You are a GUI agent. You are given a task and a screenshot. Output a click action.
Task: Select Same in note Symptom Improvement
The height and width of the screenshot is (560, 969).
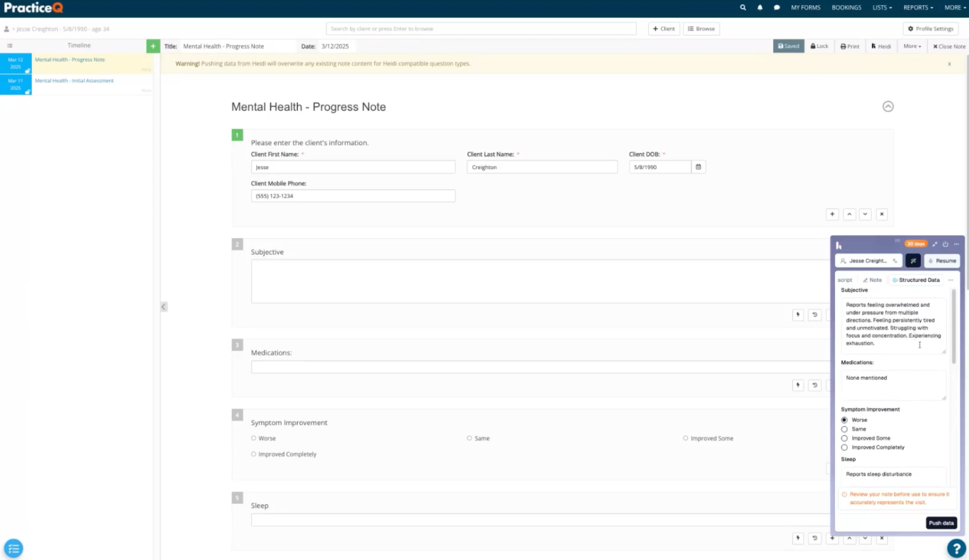[x=469, y=438]
